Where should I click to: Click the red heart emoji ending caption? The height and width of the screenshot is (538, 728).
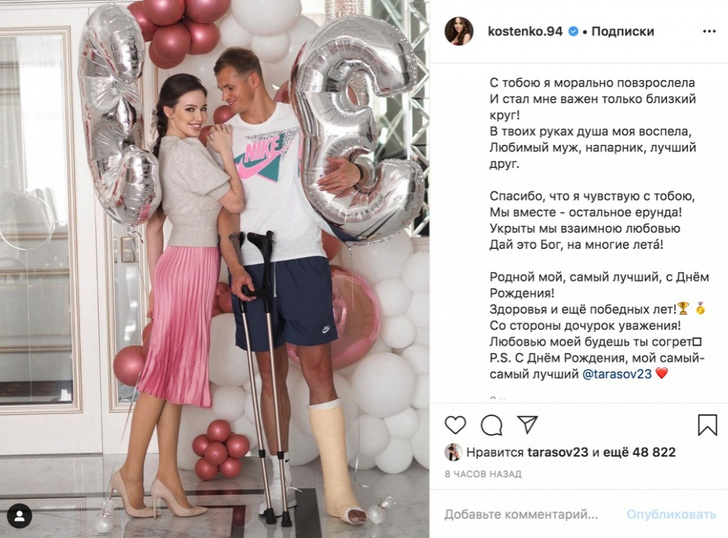pyautogui.click(x=662, y=373)
